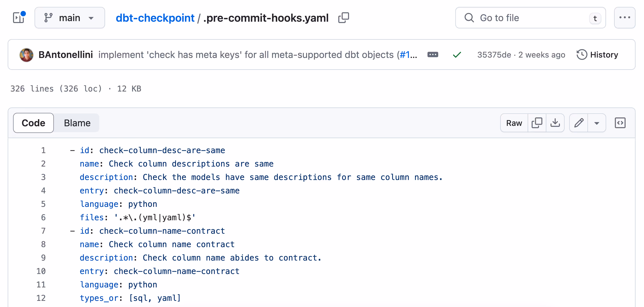
Task: Click '326 lines (326 loc) · 12 KB' text
Action: tap(76, 89)
